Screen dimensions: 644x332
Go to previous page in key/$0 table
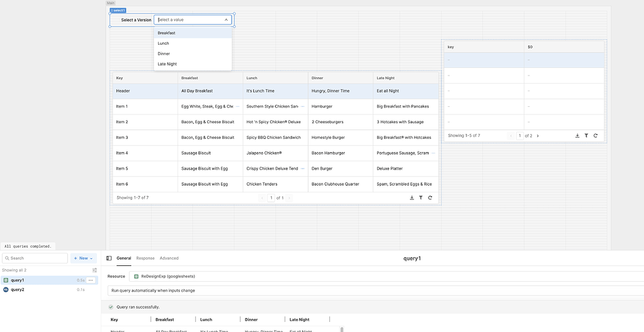511,135
